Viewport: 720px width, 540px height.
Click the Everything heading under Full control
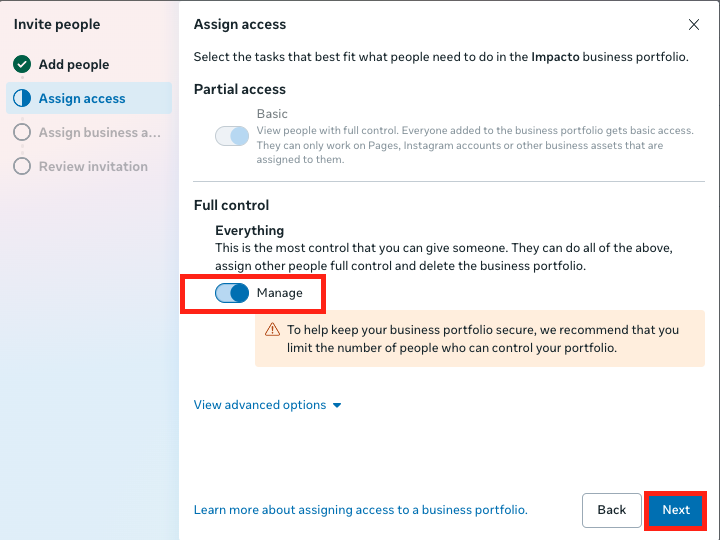[249, 231]
